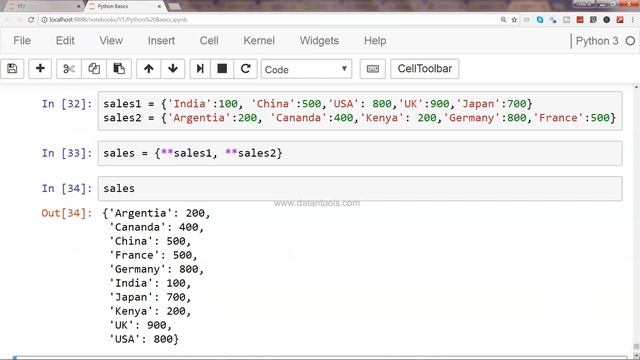Click the CellToolbar button
The image size is (640, 360).
click(x=424, y=69)
